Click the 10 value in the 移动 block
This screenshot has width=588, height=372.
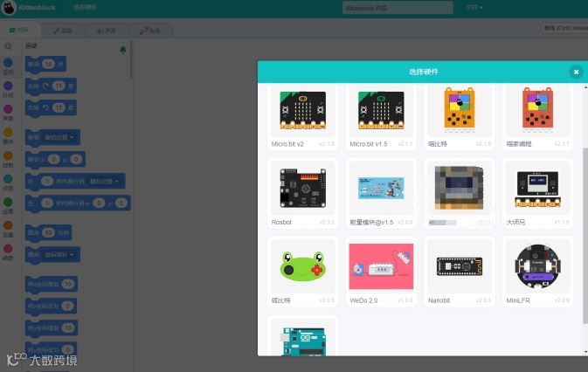tap(48, 64)
